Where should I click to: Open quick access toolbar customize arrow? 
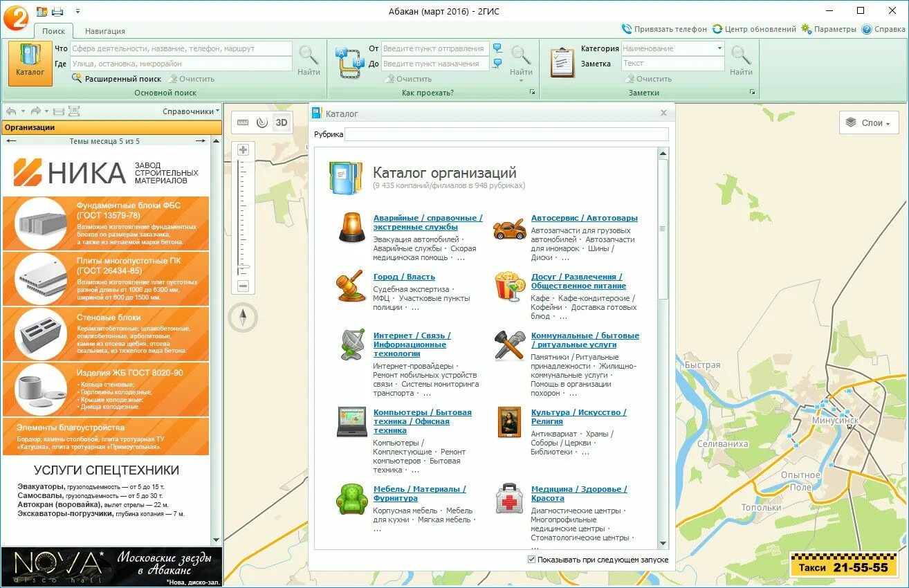pyautogui.click(x=77, y=11)
